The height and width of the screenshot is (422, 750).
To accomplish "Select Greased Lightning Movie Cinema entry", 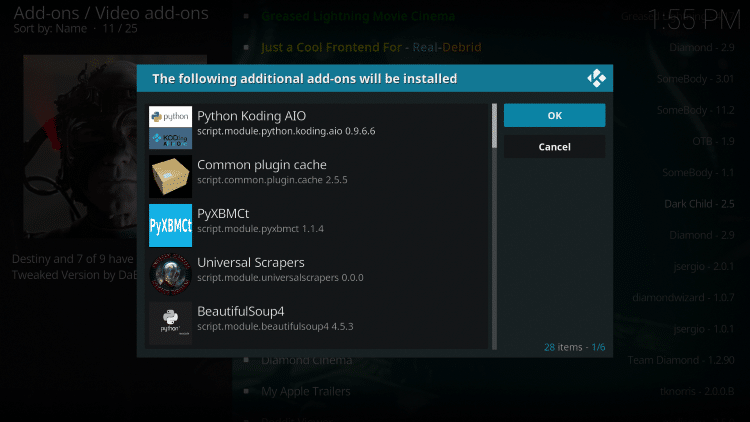I will point(357,17).
